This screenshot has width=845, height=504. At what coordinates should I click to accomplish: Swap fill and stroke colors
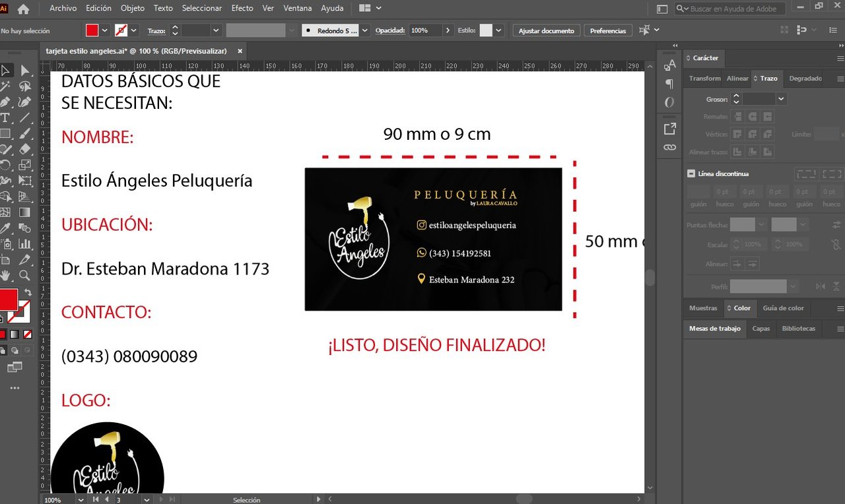28,292
